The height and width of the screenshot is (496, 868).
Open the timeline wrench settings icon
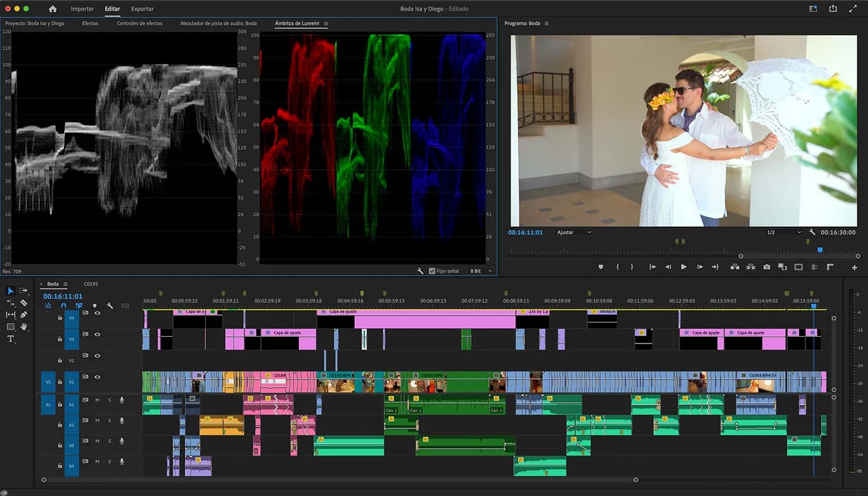[109, 305]
